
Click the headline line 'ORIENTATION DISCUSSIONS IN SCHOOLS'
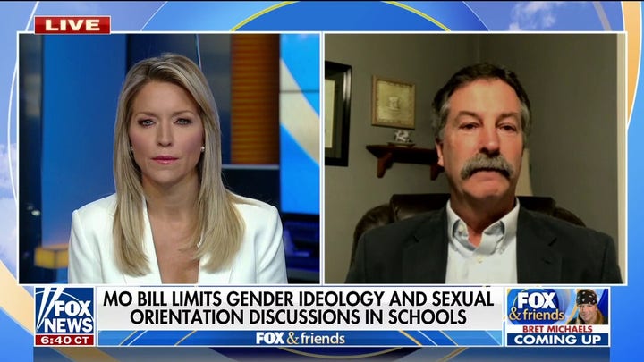click(x=298, y=317)
